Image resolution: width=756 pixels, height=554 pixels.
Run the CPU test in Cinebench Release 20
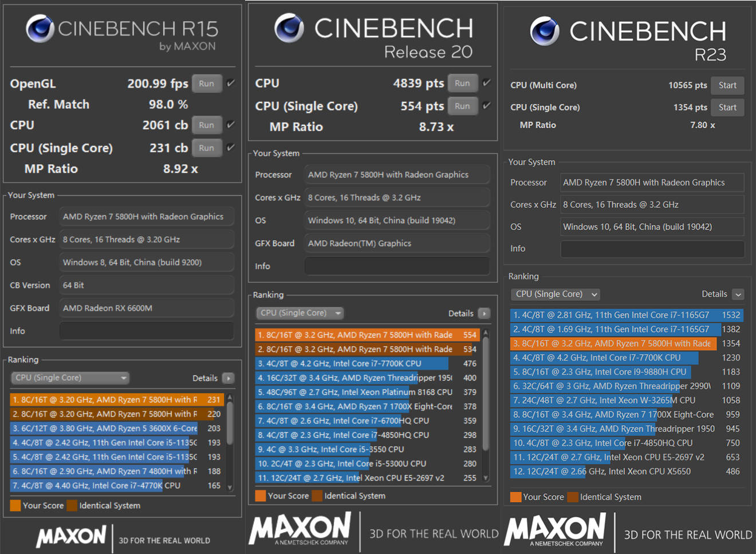coord(463,83)
